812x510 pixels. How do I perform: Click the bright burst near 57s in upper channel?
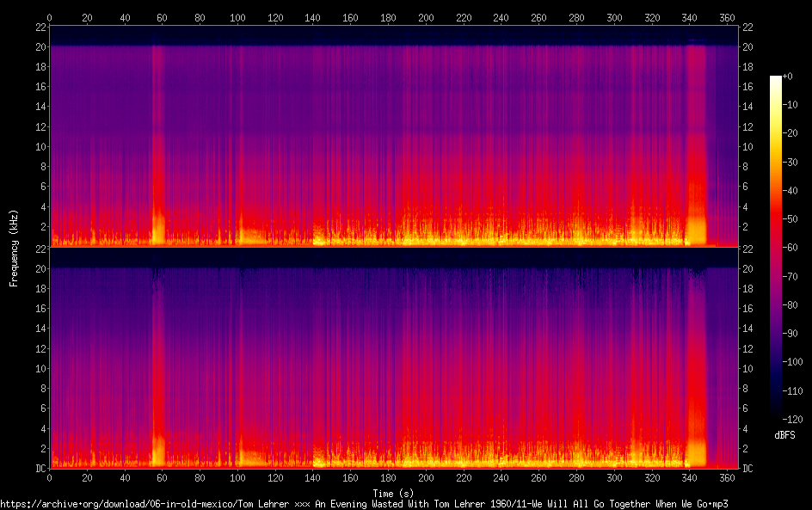coord(157,228)
